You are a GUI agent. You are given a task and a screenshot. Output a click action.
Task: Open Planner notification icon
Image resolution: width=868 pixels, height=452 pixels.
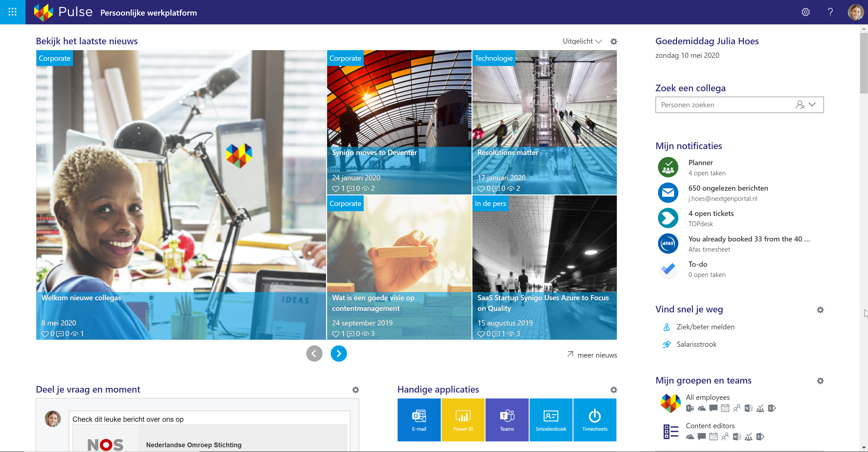(668, 167)
